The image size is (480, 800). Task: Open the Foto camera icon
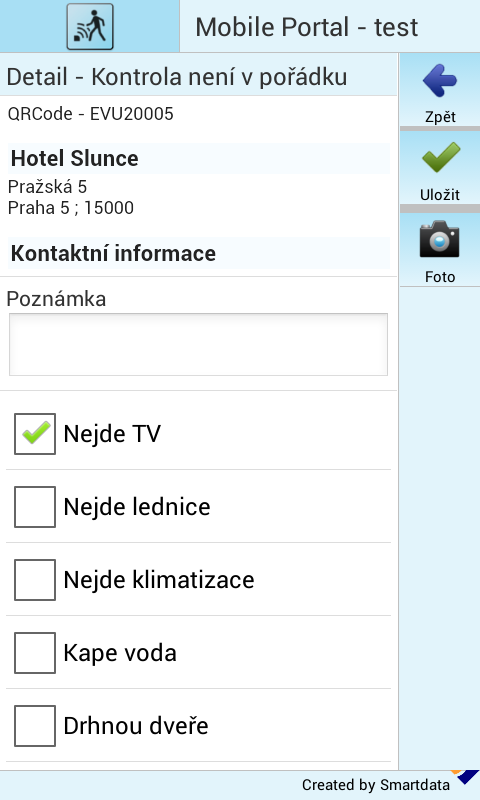click(440, 239)
